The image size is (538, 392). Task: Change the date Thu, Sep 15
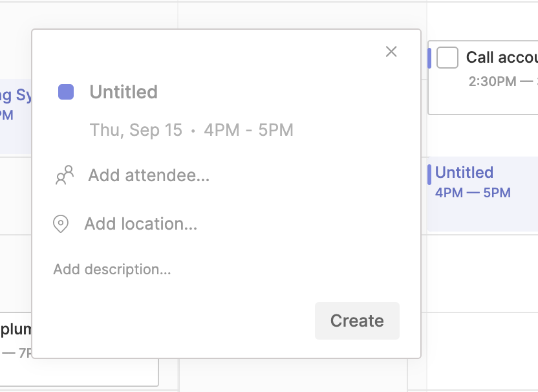(136, 130)
